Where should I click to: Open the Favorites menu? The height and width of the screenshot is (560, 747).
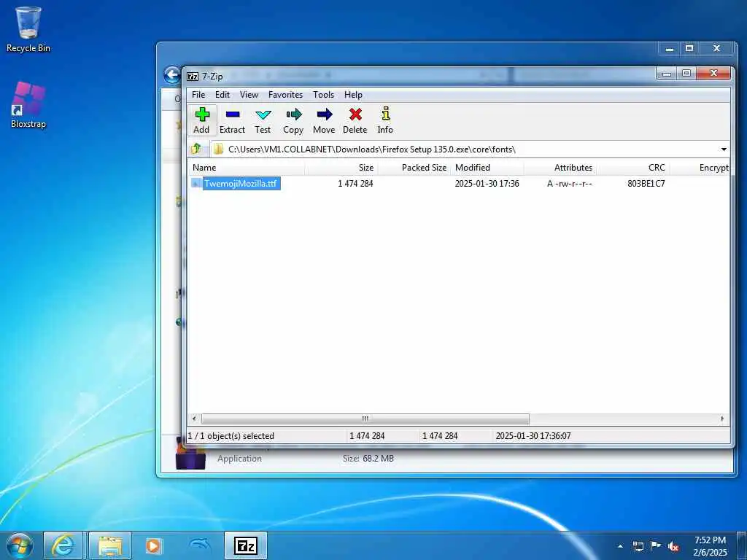(x=285, y=94)
